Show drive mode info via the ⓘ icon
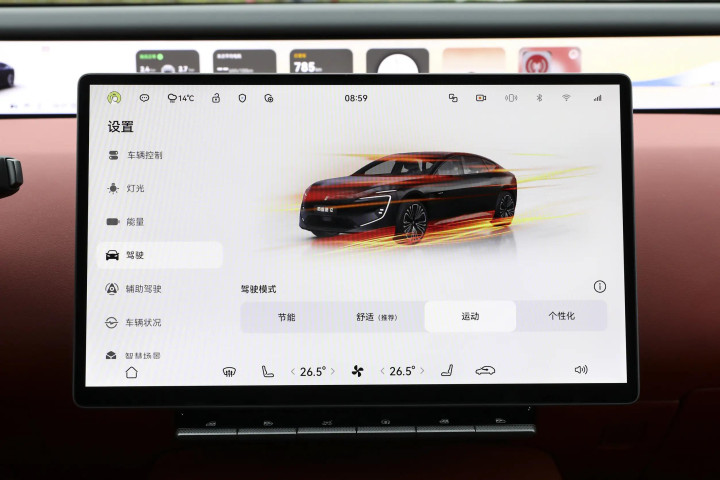Image resolution: width=720 pixels, height=480 pixels. click(x=600, y=287)
